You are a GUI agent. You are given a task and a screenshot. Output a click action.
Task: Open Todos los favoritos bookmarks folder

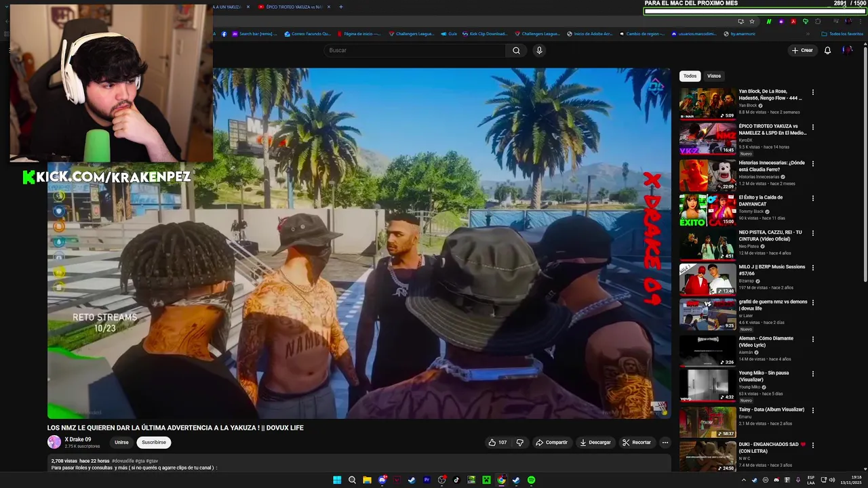point(842,33)
